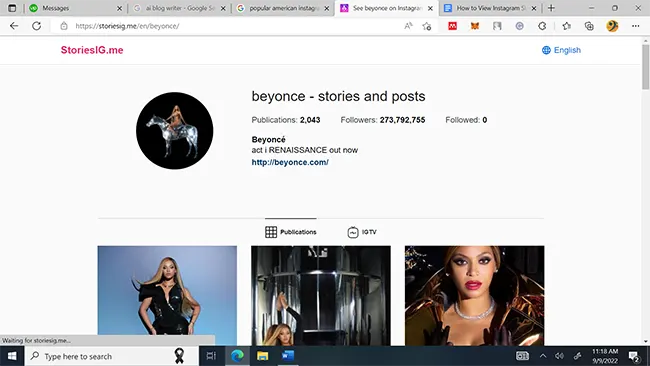Open Microsoft Edge from the taskbar

pos(237,356)
